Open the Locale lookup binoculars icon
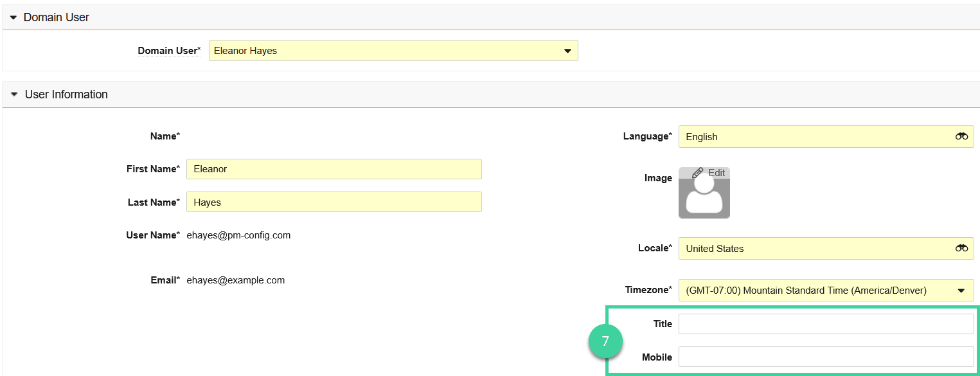This screenshot has height=376, width=980. tap(961, 248)
